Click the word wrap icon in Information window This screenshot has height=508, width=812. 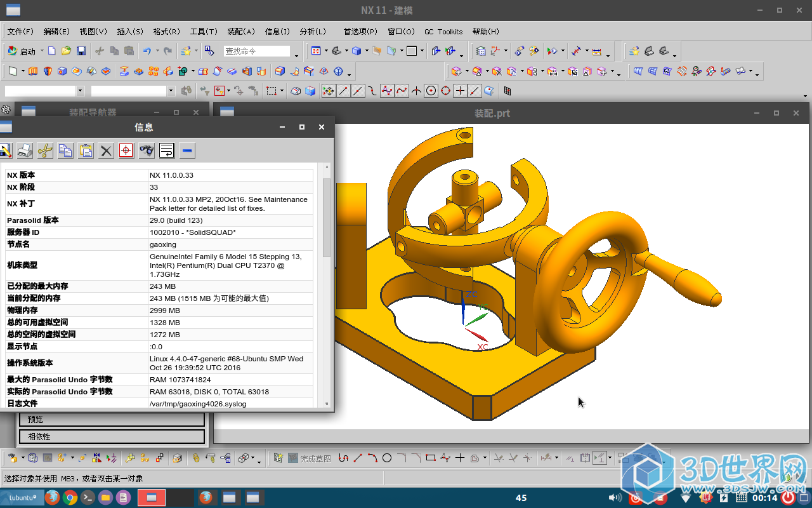pos(167,150)
